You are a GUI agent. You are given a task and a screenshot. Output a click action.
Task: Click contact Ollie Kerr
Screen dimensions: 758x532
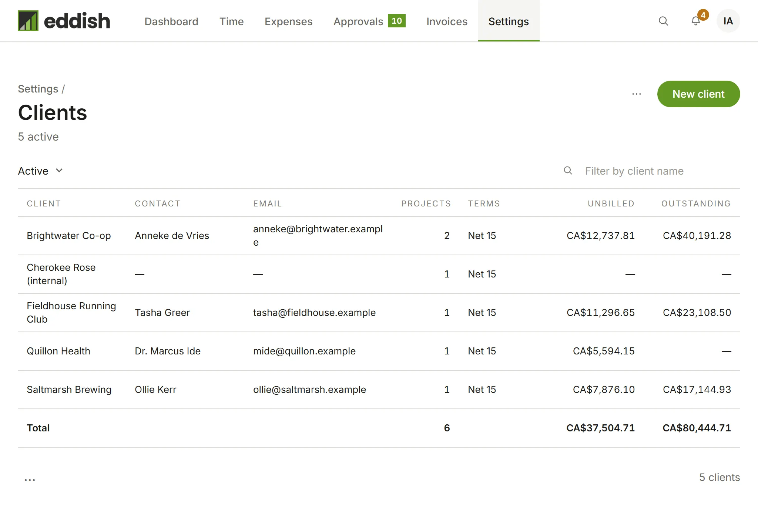coord(155,390)
